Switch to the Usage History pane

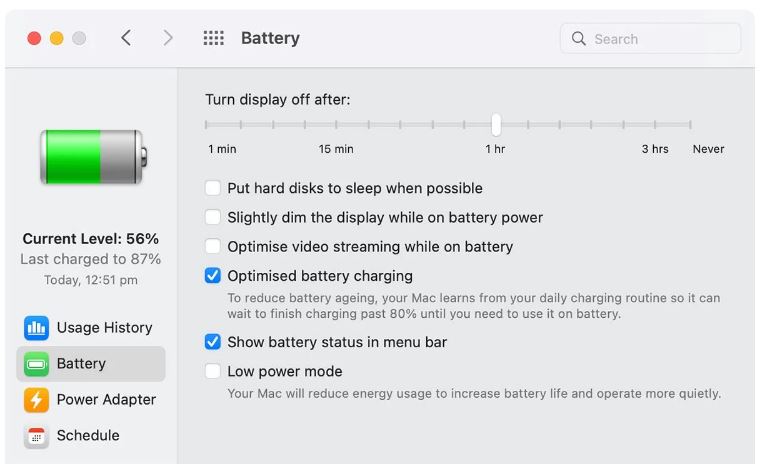click(x=105, y=328)
